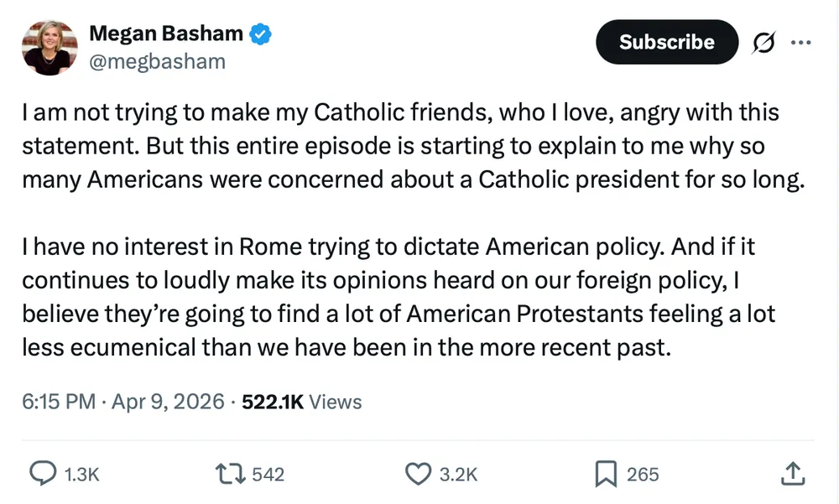Open the Megan Basham display name link
The width and height of the screenshot is (839, 504).
165,34
